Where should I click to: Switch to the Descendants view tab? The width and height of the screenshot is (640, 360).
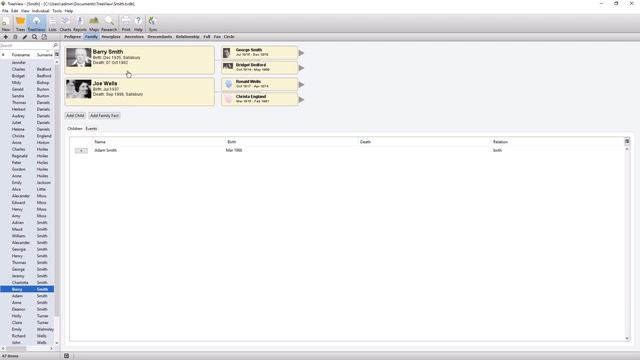click(x=160, y=37)
